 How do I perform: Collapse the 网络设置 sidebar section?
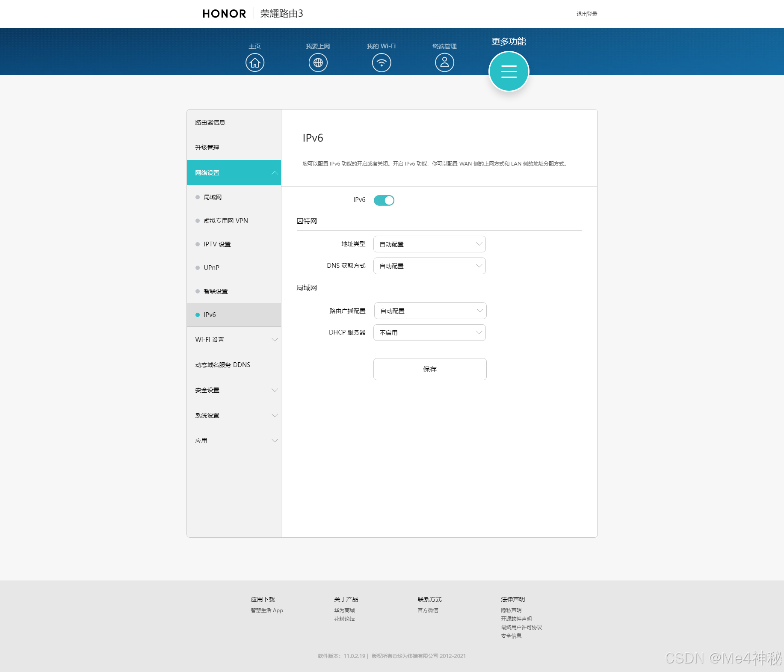(x=234, y=173)
